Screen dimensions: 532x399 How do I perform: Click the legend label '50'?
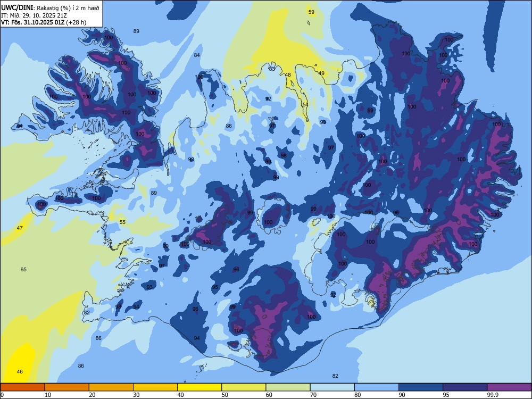click(x=225, y=395)
